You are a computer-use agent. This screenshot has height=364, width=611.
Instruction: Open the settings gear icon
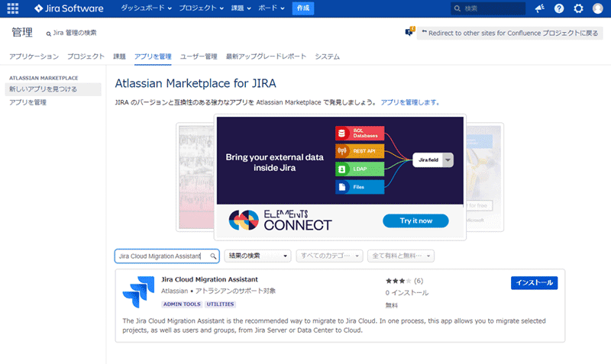tap(579, 8)
